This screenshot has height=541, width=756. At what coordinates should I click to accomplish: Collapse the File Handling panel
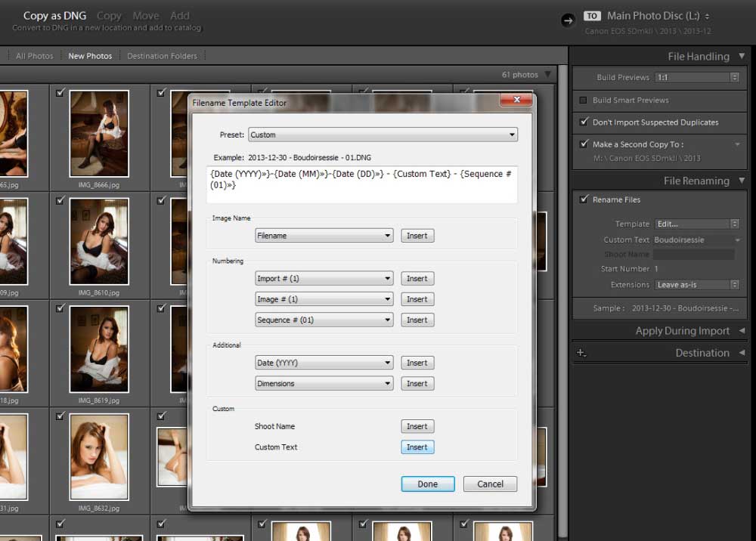[x=742, y=57]
